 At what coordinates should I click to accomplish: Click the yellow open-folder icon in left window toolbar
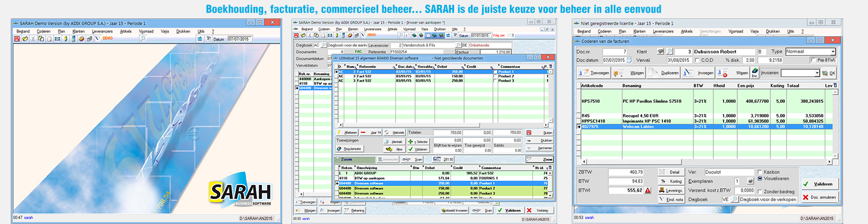coord(25,39)
